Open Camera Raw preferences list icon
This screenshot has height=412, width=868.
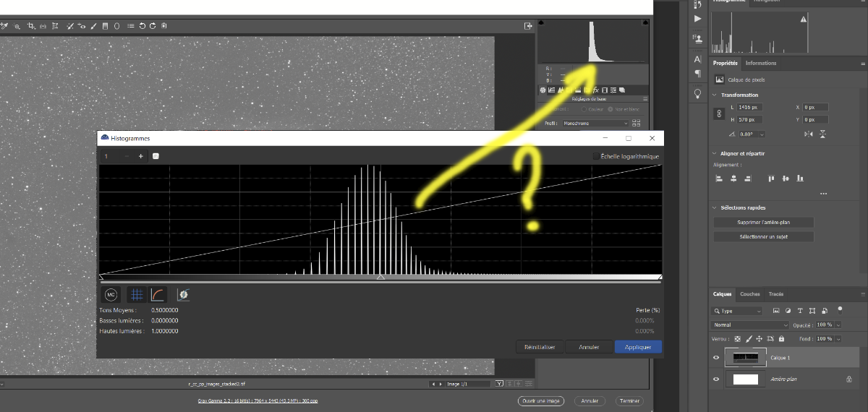point(131,26)
